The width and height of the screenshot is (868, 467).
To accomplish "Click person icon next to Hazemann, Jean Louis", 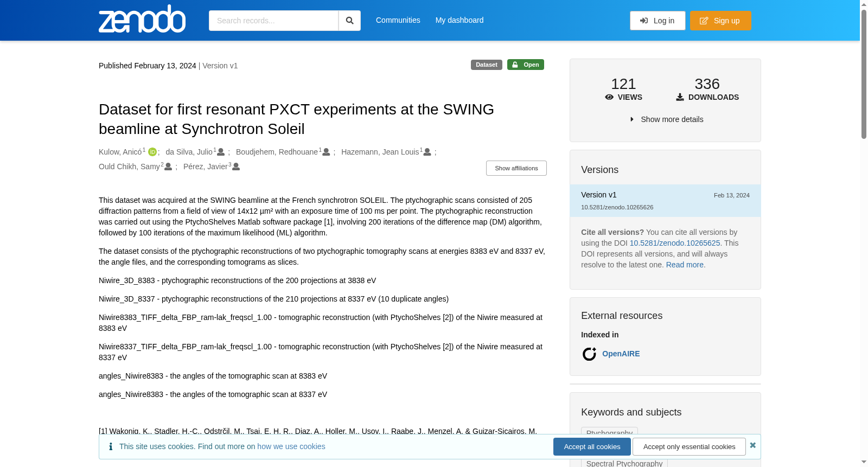I will tap(427, 152).
